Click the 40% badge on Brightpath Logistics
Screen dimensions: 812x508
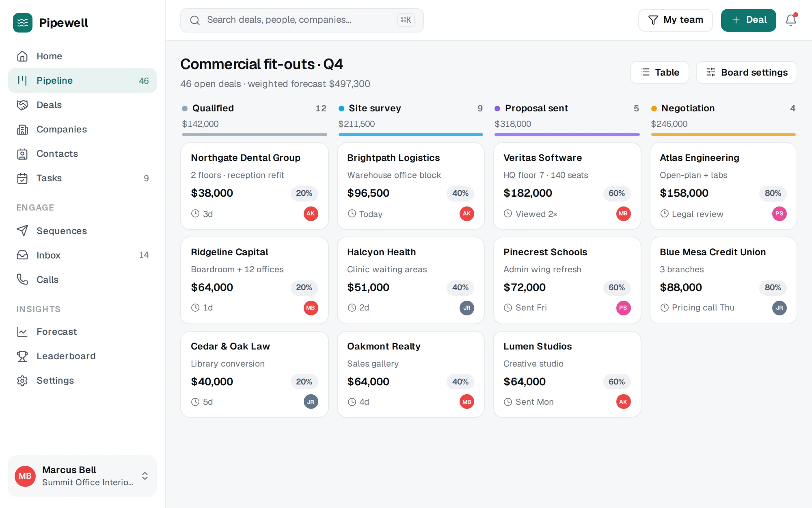coord(460,193)
